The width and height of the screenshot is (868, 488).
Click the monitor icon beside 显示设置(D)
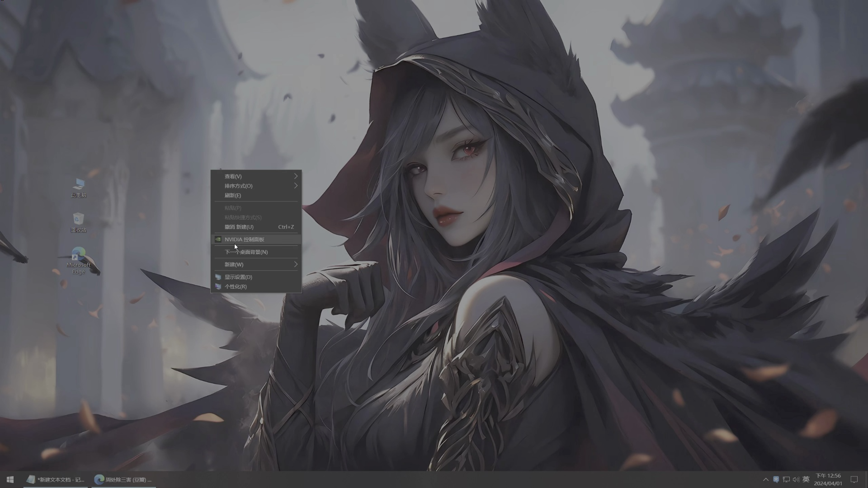[x=218, y=277]
